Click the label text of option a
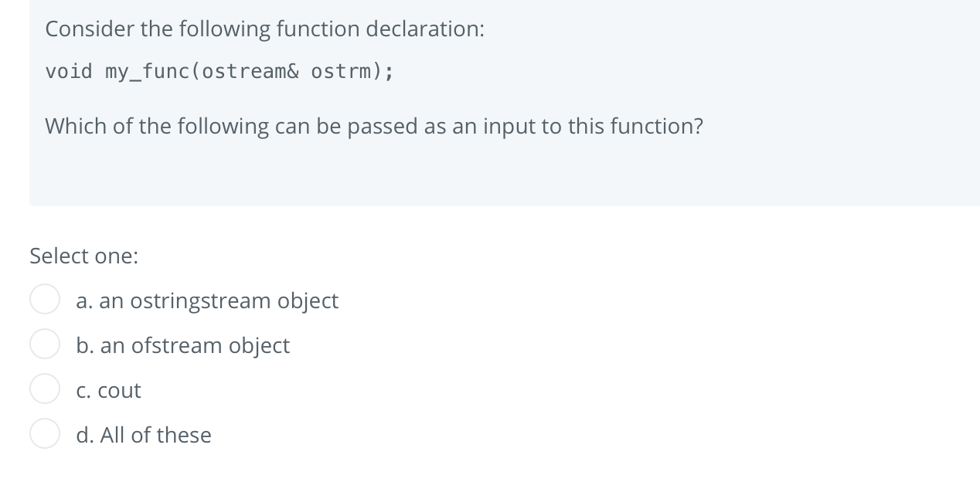Screen dimensions: 980x482 click(x=207, y=301)
